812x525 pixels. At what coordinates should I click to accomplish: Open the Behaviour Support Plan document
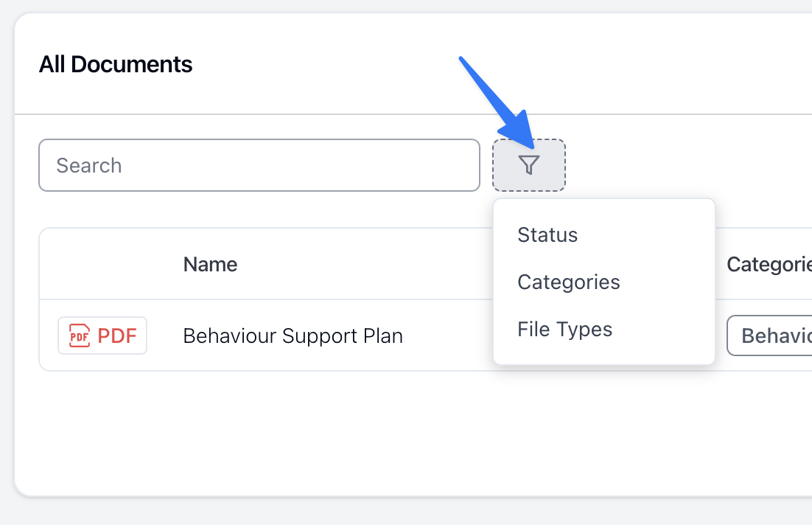(293, 335)
